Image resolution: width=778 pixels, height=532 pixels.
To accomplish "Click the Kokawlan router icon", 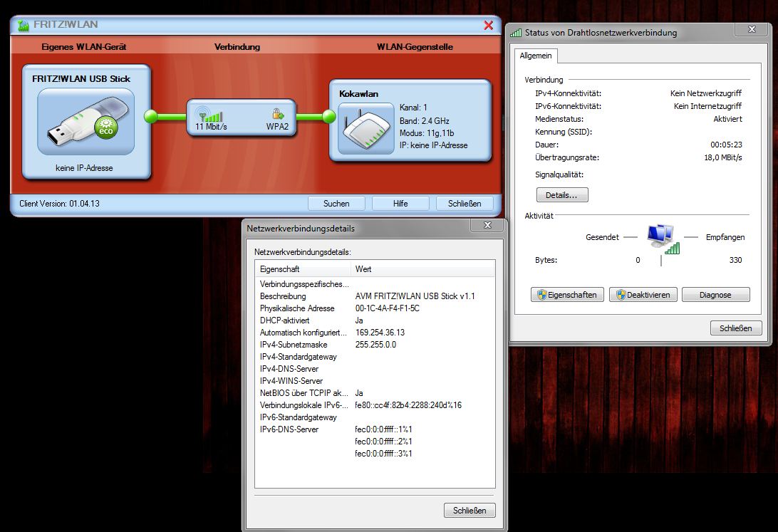I will point(366,128).
